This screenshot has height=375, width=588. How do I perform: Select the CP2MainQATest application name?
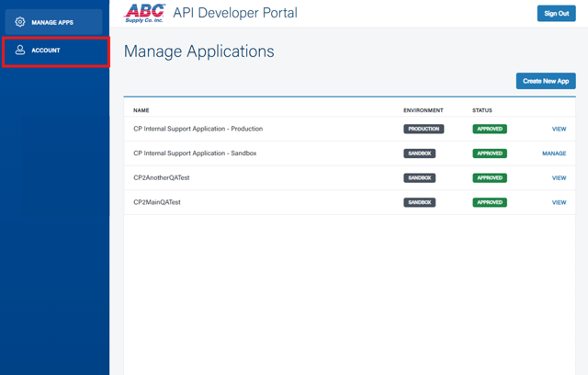click(x=157, y=202)
